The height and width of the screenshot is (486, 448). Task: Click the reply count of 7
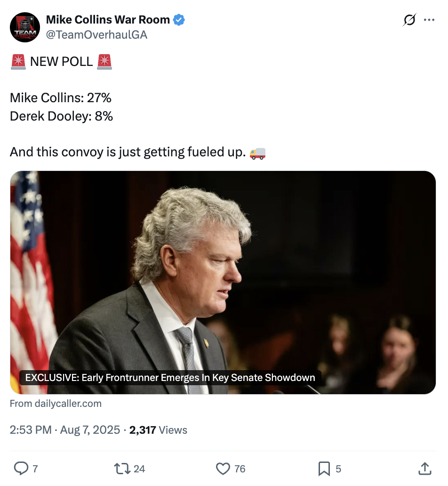click(x=35, y=469)
